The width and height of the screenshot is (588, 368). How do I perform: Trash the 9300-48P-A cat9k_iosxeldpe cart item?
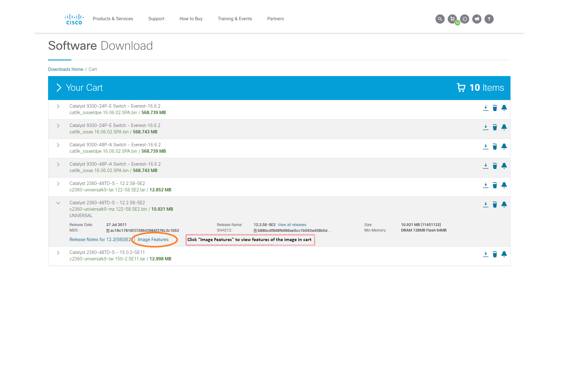coord(495,147)
